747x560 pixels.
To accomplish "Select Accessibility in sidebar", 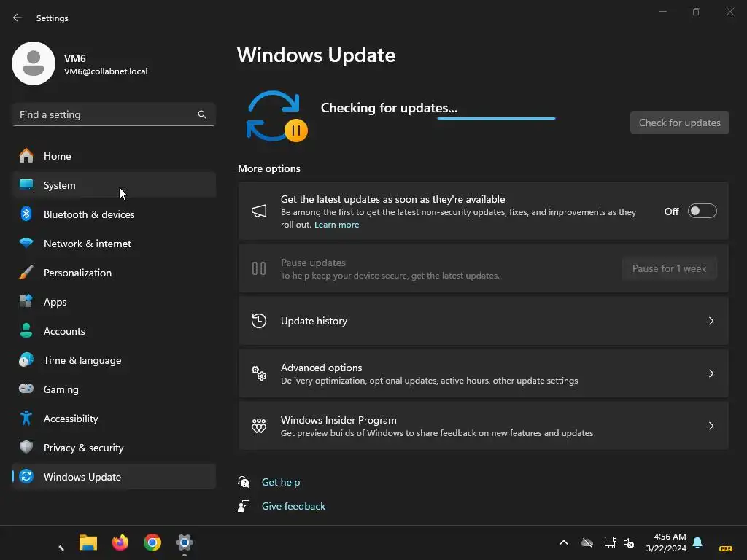I will click(114, 418).
